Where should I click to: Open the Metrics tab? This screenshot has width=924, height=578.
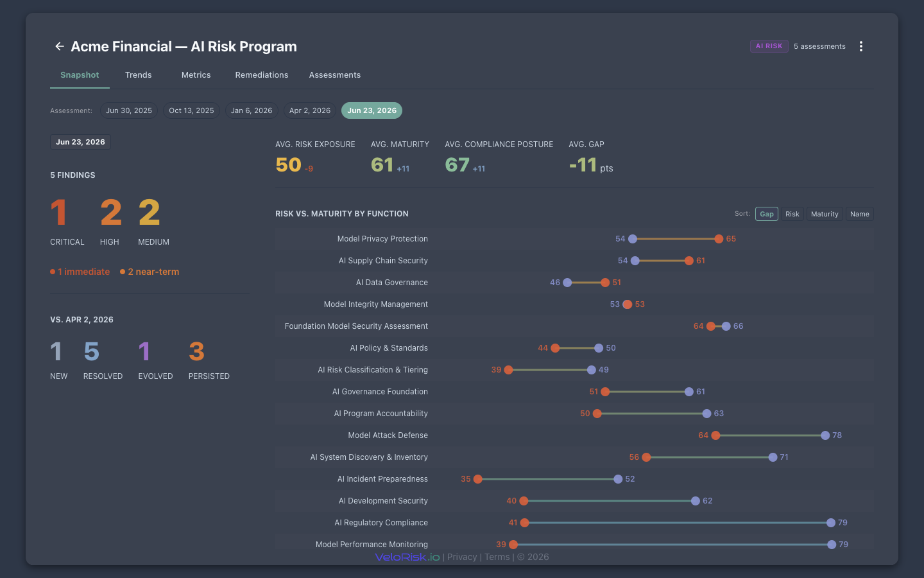196,75
